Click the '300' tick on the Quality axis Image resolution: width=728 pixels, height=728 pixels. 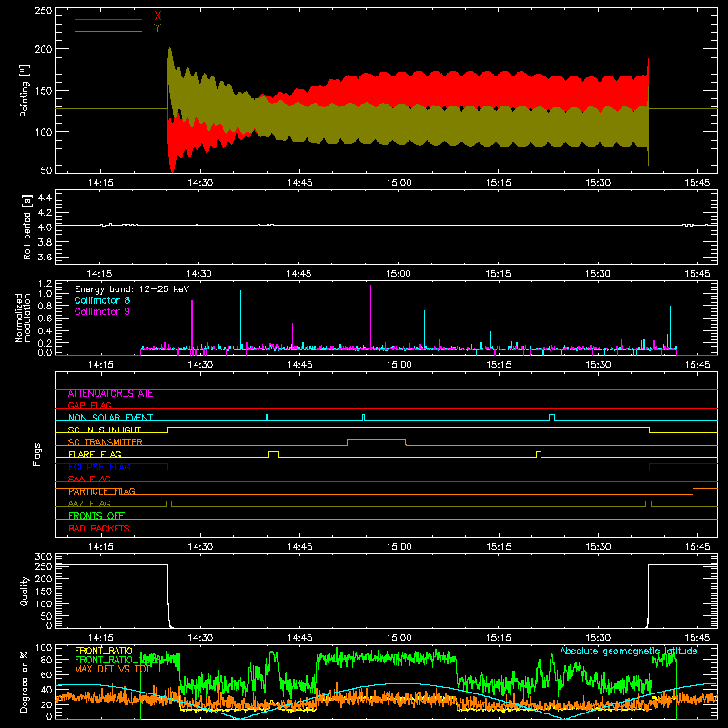click(x=44, y=557)
